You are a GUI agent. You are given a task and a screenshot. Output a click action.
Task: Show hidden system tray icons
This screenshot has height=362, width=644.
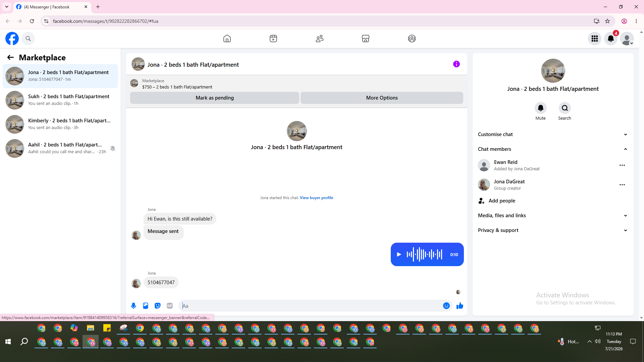(589, 342)
